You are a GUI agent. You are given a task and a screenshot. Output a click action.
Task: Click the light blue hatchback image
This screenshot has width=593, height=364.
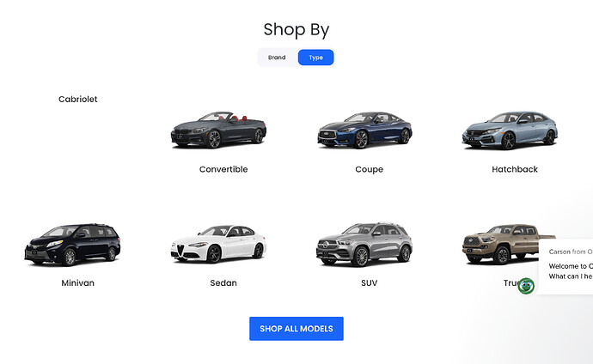pos(510,130)
